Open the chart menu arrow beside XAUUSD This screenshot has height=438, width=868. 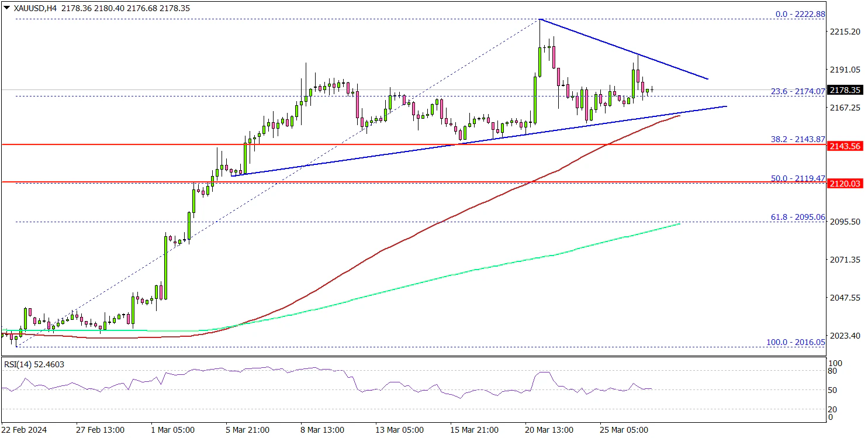tap(5, 9)
